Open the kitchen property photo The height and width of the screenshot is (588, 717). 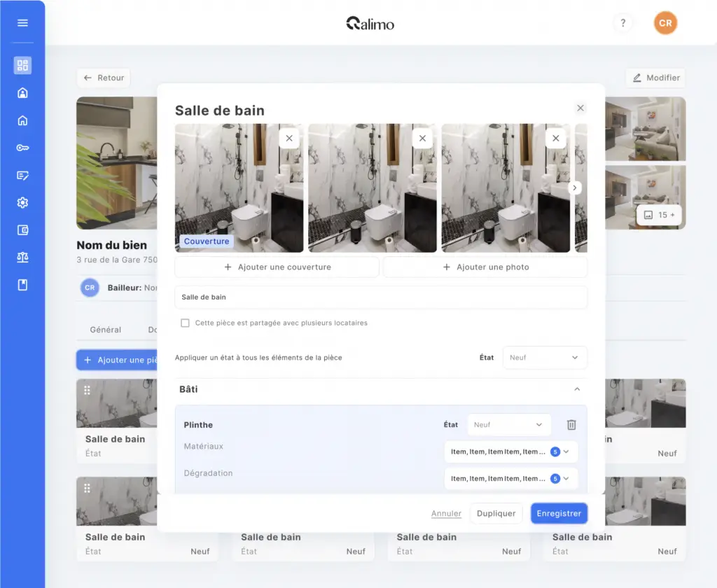[x=117, y=163]
